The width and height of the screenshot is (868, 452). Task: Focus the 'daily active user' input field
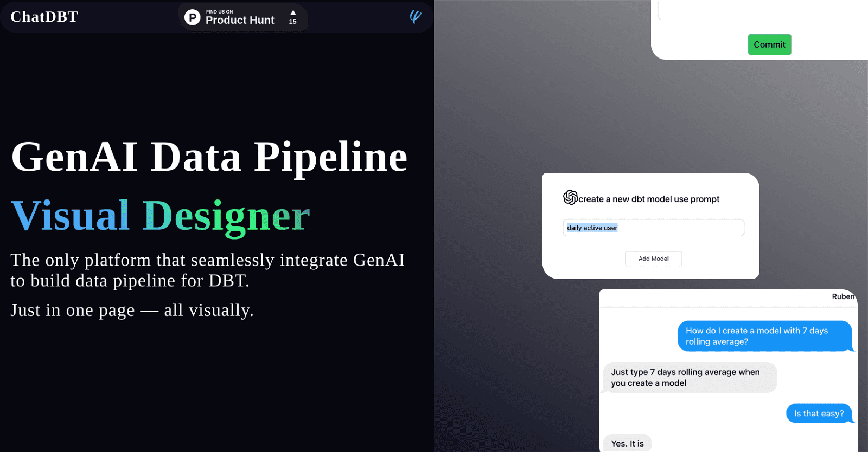pos(653,228)
